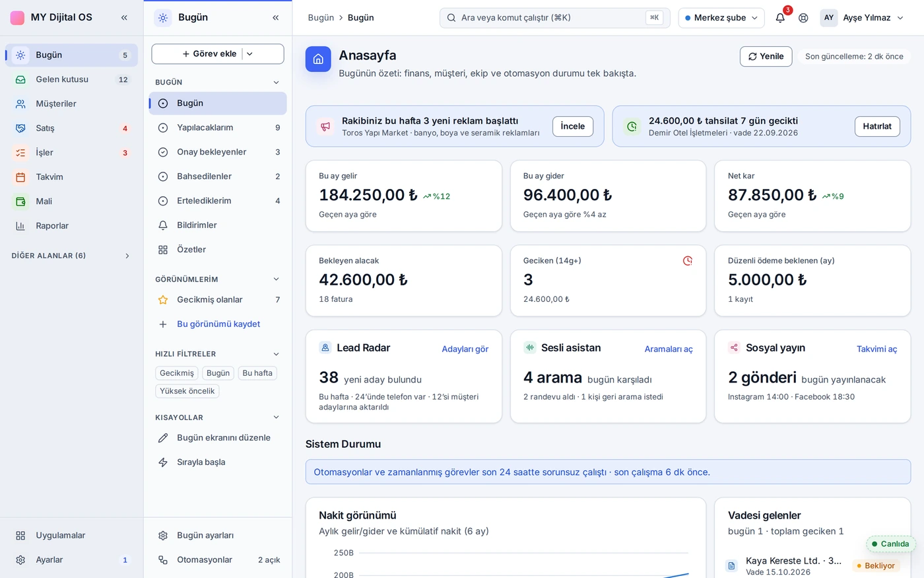Select Onay bekleyenler in the Bugün list

(x=218, y=152)
